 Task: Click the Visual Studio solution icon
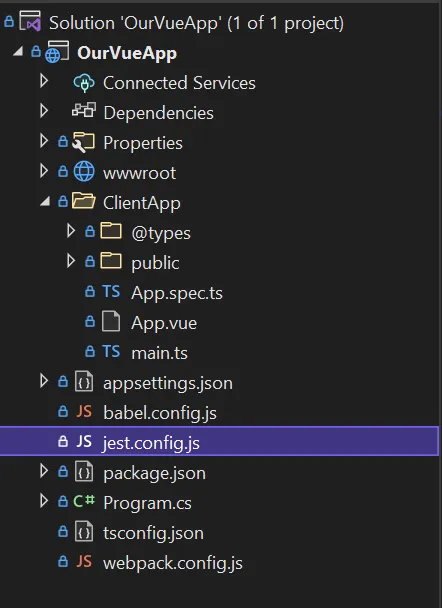click(x=30, y=21)
